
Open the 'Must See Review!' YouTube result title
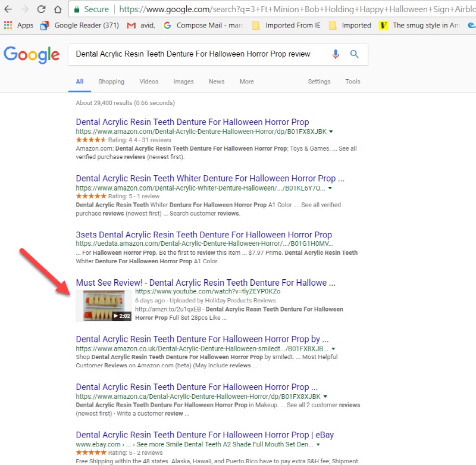coord(205,282)
